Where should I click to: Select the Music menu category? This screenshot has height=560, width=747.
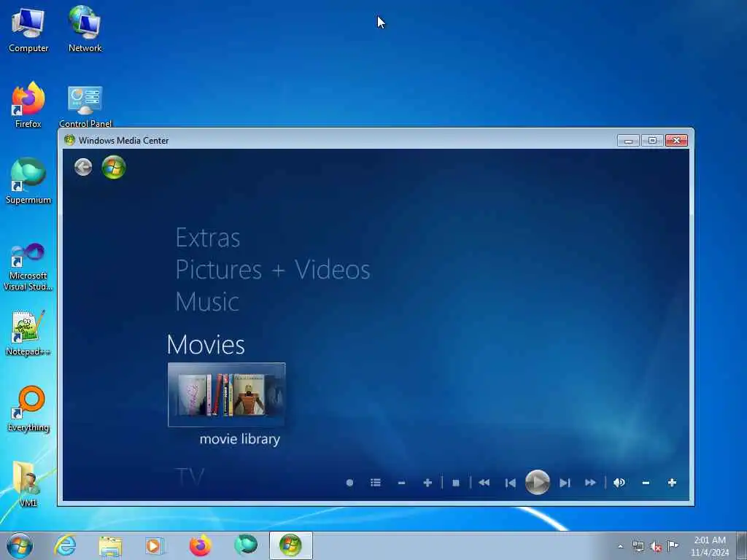tap(207, 301)
